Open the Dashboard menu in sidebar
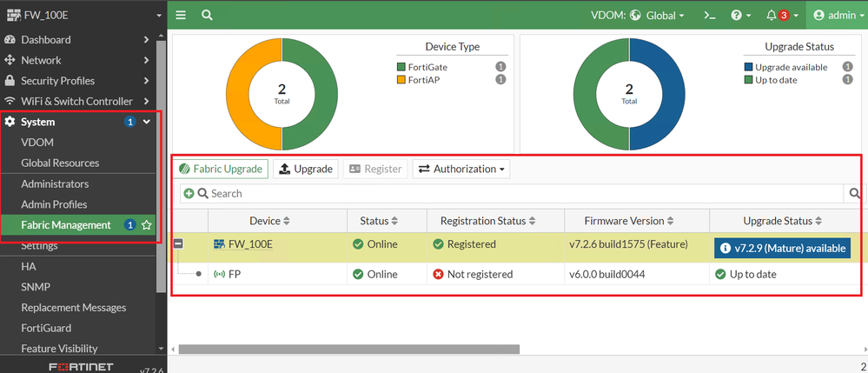This screenshot has height=373, width=868. click(x=46, y=40)
